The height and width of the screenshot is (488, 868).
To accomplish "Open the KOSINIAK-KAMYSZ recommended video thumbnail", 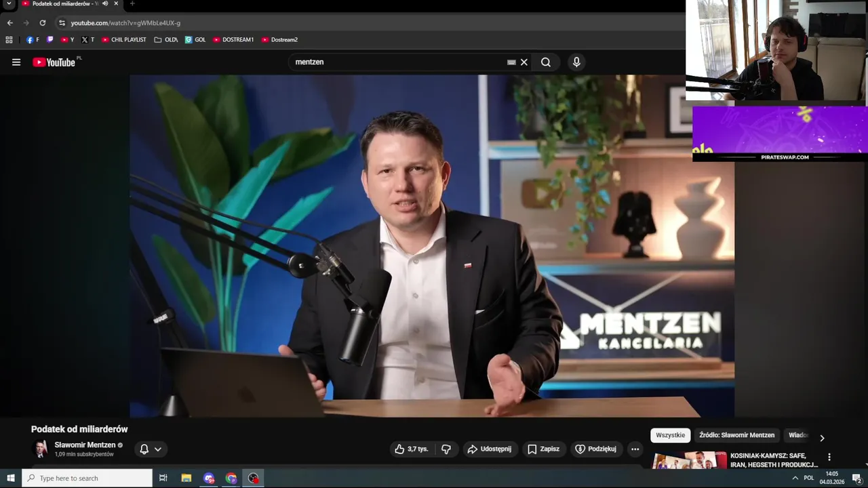I will click(689, 460).
